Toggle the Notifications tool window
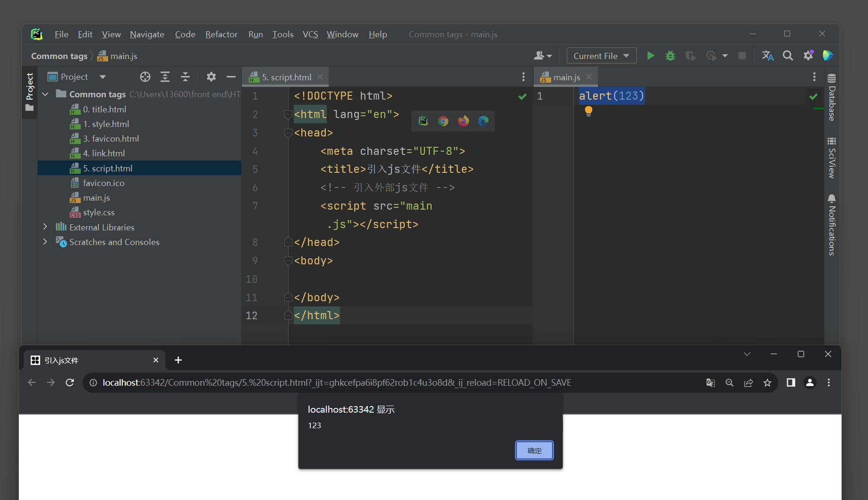Image resolution: width=868 pixels, height=500 pixels. pyautogui.click(x=832, y=225)
